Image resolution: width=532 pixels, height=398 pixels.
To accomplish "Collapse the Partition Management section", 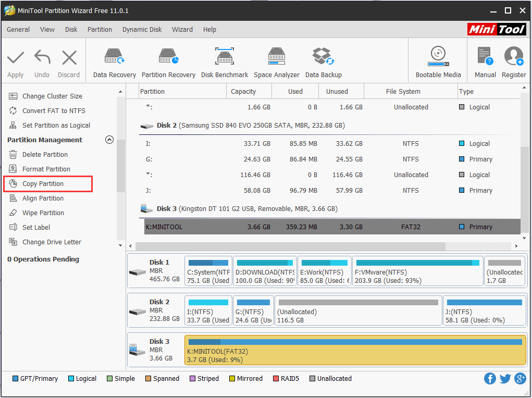I will point(109,140).
